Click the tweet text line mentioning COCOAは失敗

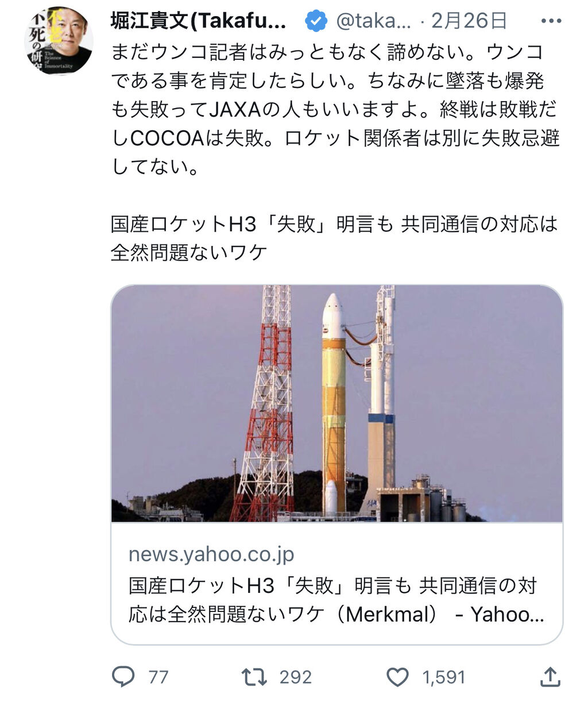[x=335, y=138]
